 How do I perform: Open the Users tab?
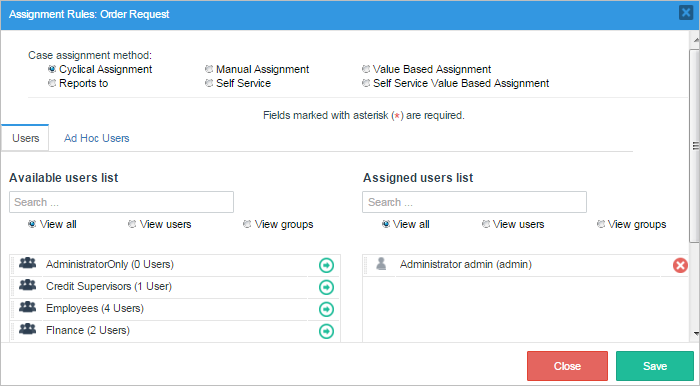click(x=25, y=138)
